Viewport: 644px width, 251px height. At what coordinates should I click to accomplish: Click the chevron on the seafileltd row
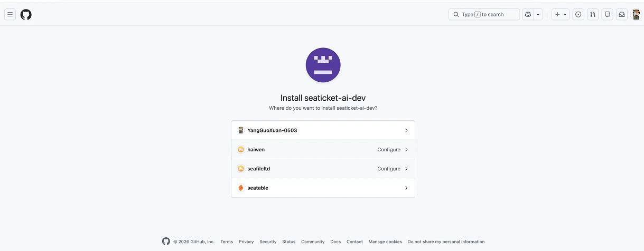406,169
